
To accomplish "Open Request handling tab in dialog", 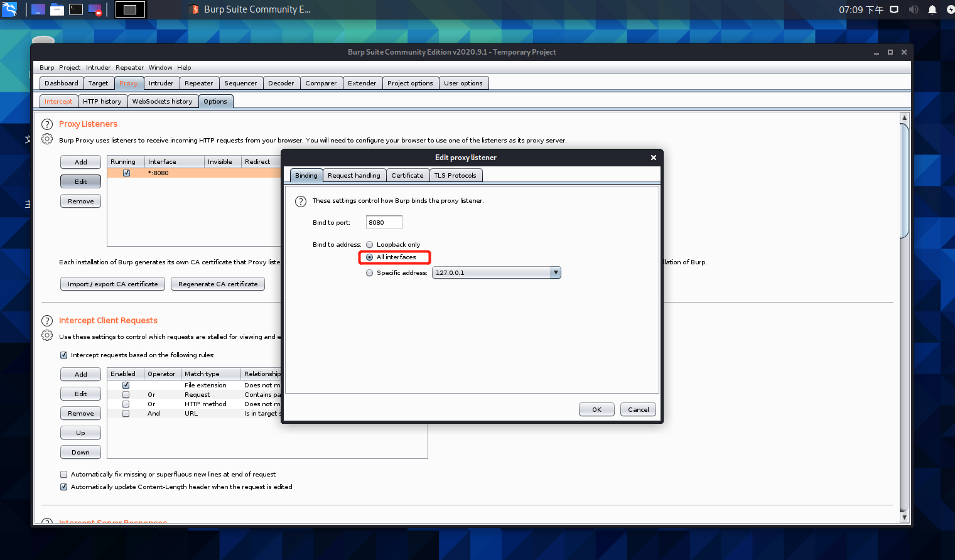I will click(354, 176).
